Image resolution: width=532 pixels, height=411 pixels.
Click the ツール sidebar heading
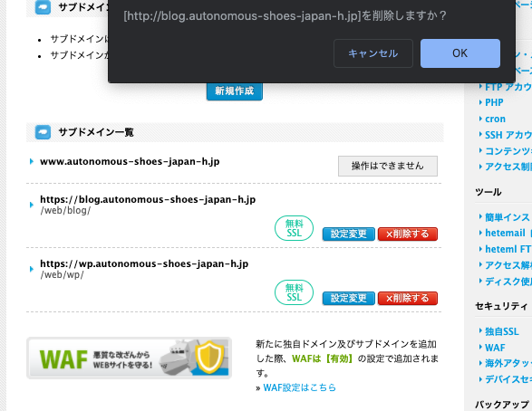click(x=488, y=192)
